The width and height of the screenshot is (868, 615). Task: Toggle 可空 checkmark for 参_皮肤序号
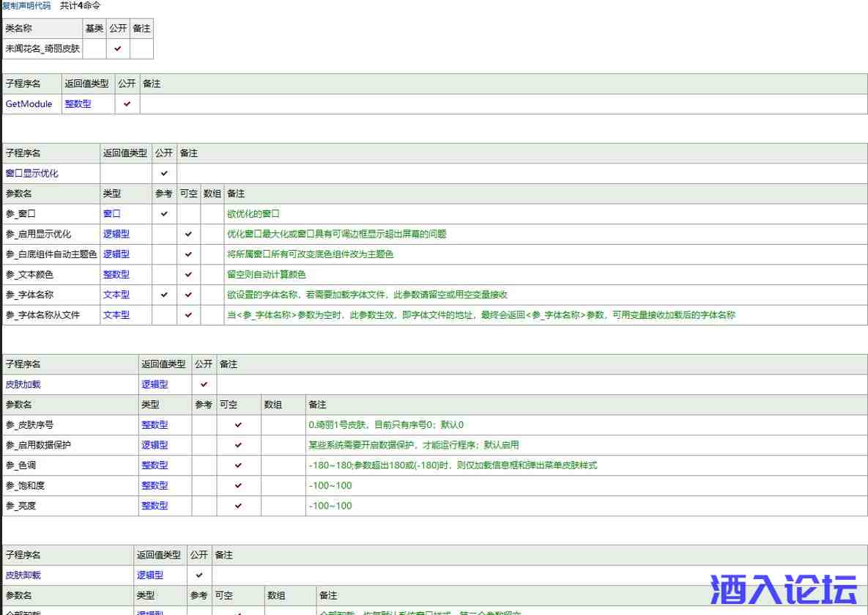coord(238,425)
